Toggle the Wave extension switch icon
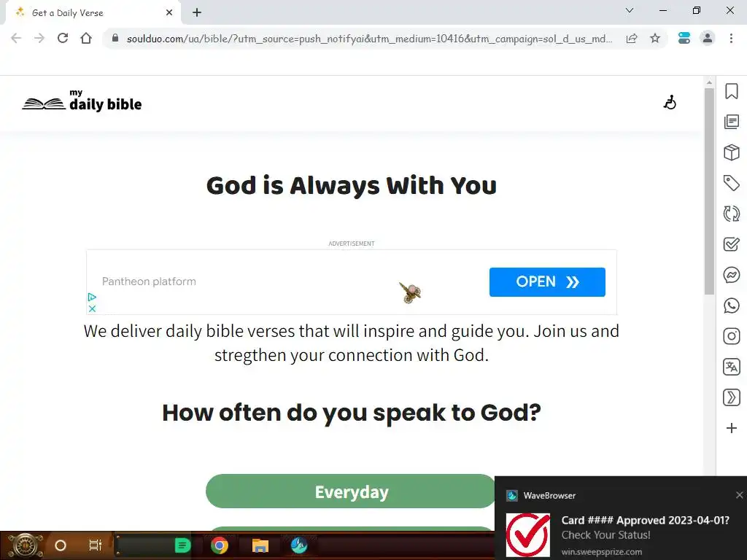747x560 pixels. click(684, 38)
